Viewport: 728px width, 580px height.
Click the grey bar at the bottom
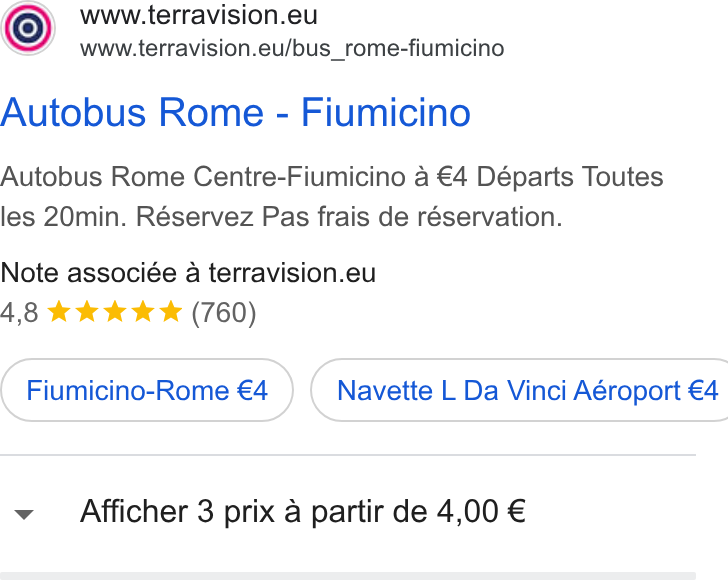(348, 576)
